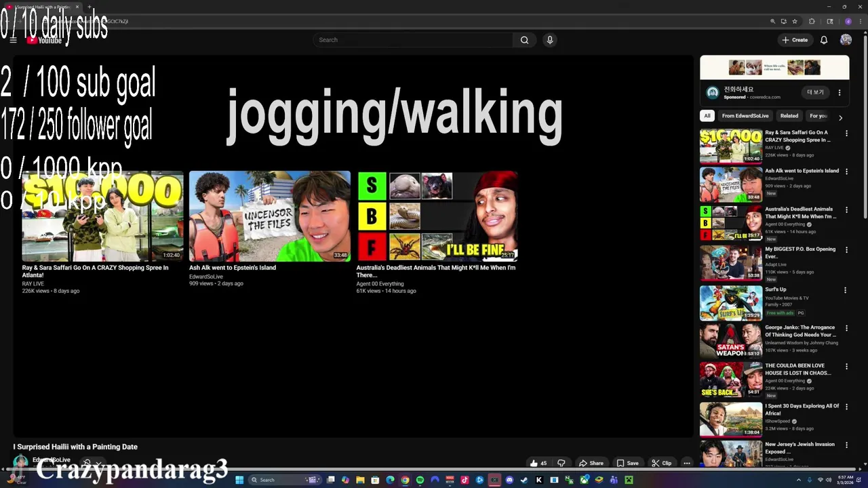Open George Janko Arrogance sidebar video title
The image size is (868, 488).
pyautogui.click(x=801, y=331)
